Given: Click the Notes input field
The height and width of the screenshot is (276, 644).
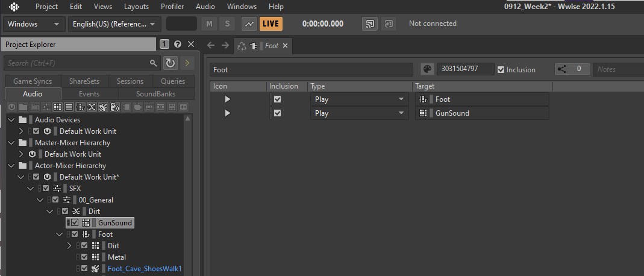Looking at the screenshot, I should 619,69.
